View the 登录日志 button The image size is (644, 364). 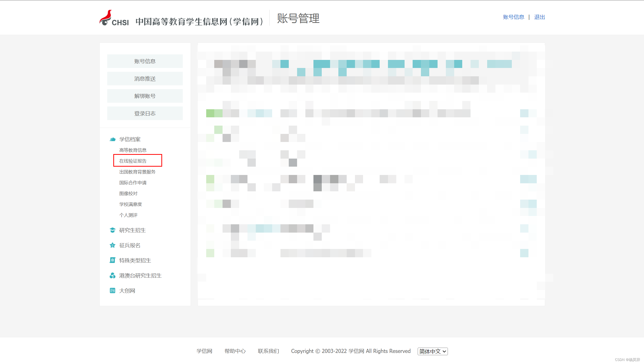(145, 113)
